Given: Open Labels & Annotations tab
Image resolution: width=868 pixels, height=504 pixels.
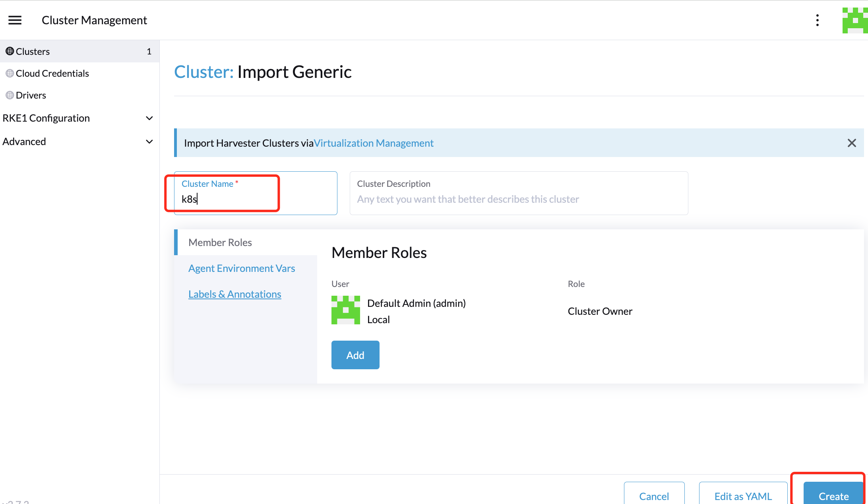Looking at the screenshot, I should (x=234, y=294).
